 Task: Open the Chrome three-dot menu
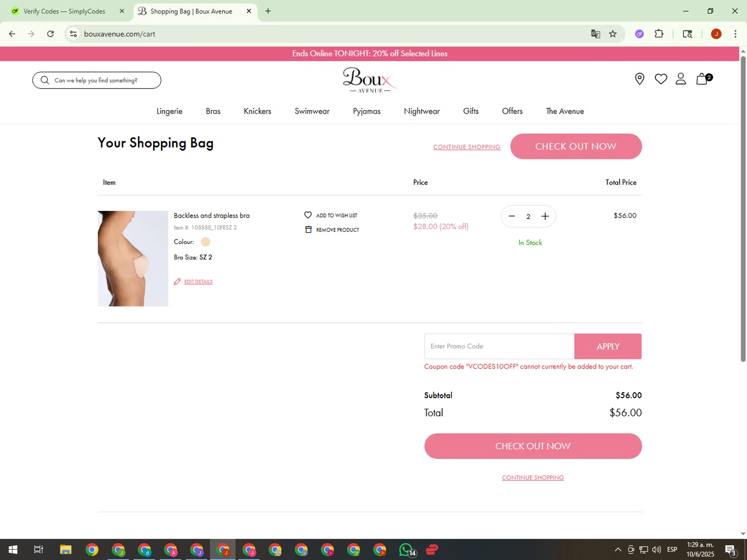(735, 34)
